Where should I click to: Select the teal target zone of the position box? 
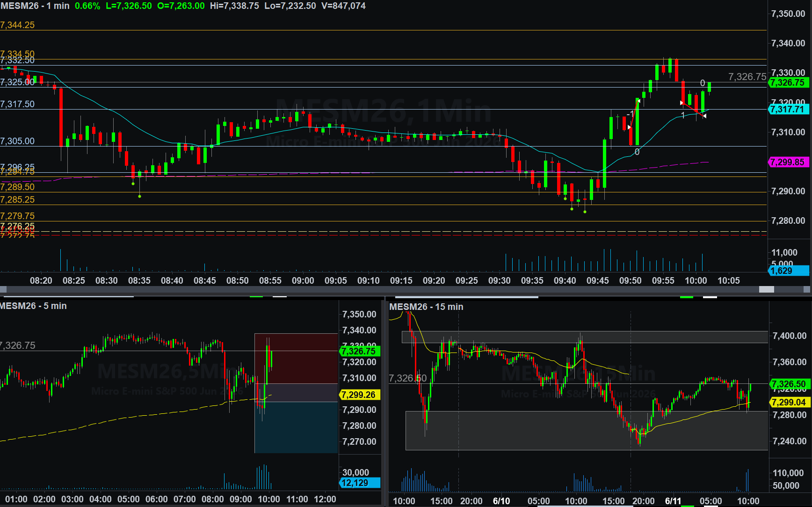point(296,427)
